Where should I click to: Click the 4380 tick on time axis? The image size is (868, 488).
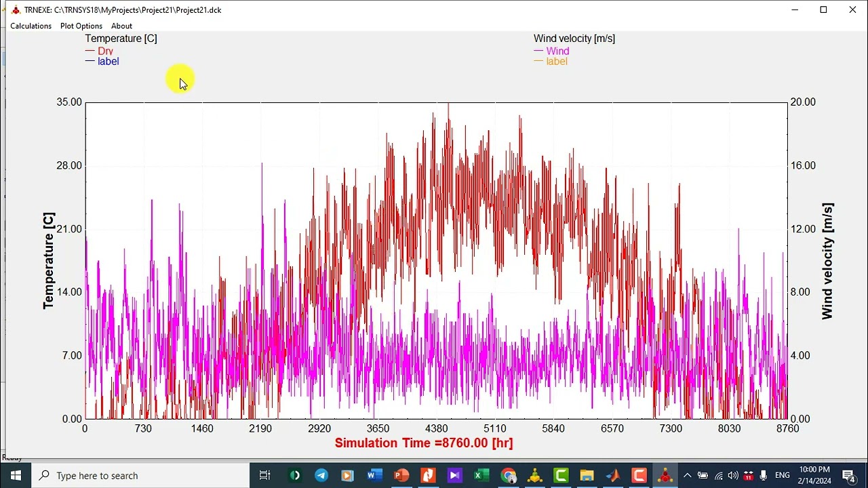tap(437, 428)
